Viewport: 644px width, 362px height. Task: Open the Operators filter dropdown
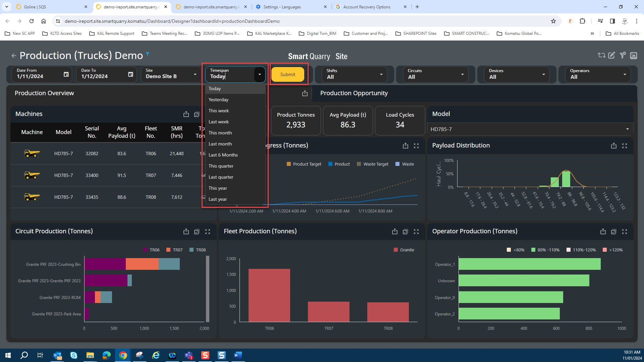pyautogui.click(x=598, y=74)
